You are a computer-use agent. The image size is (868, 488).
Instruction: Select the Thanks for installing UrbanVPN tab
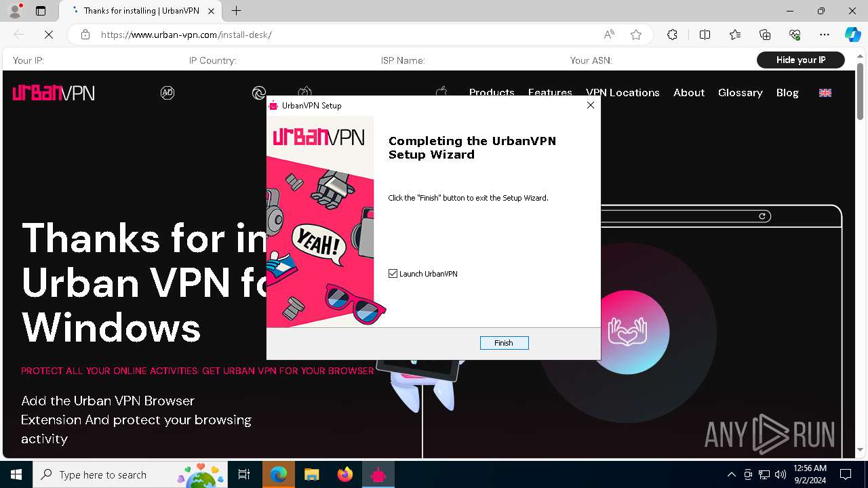click(x=141, y=11)
